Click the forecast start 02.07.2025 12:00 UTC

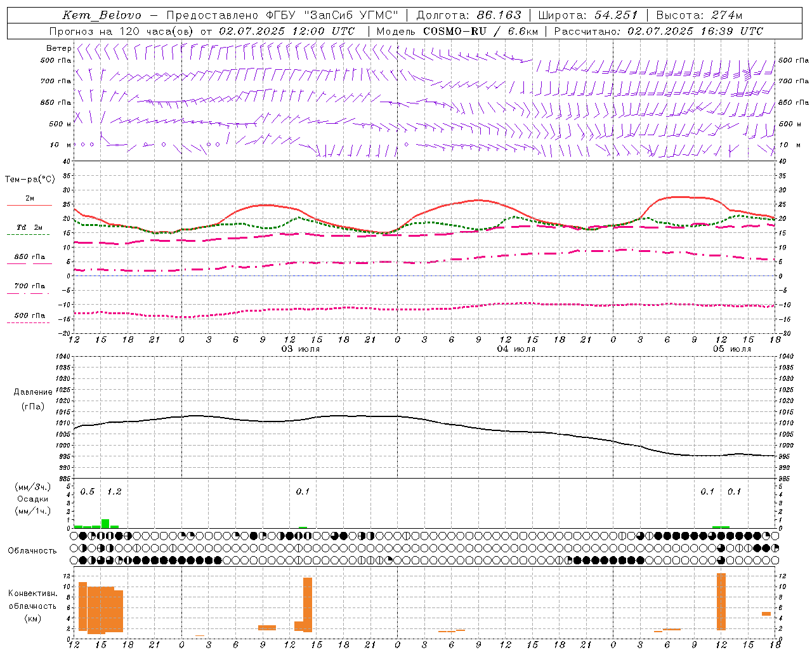click(x=287, y=31)
